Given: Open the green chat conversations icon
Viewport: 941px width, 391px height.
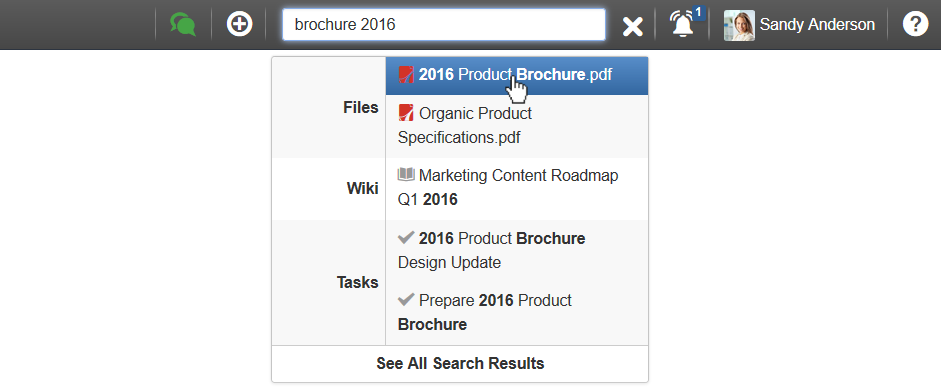Looking at the screenshot, I should click(183, 25).
